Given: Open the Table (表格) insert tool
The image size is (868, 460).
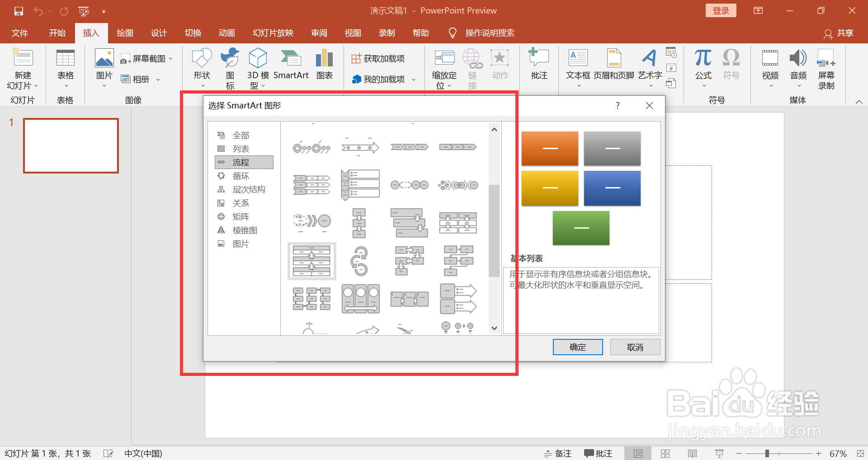Looking at the screenshot, I should 65,69.
